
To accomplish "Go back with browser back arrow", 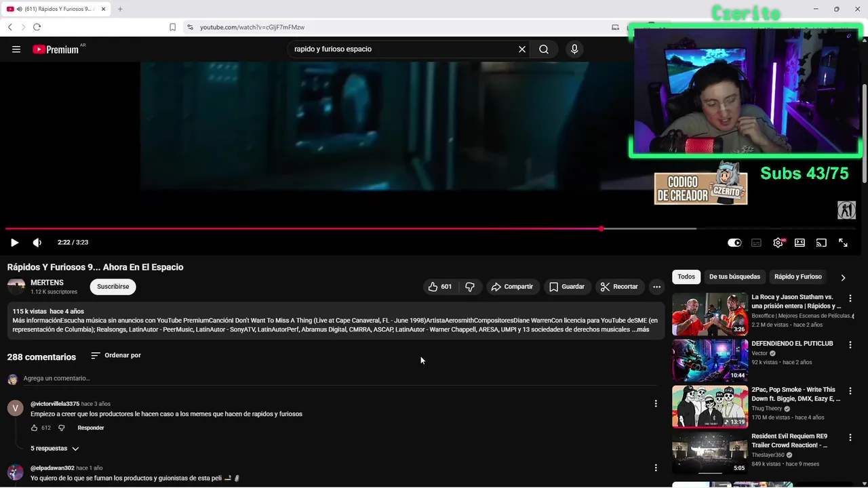I will [x=9, y=27].
